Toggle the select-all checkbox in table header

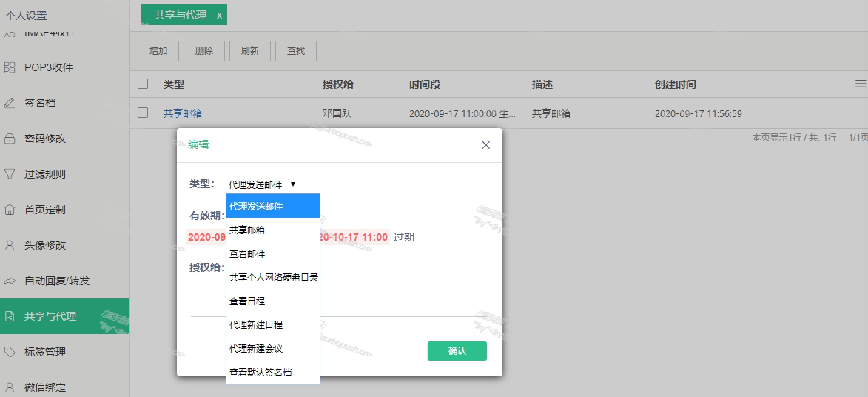pyautogui.click(x=143, y=84)
